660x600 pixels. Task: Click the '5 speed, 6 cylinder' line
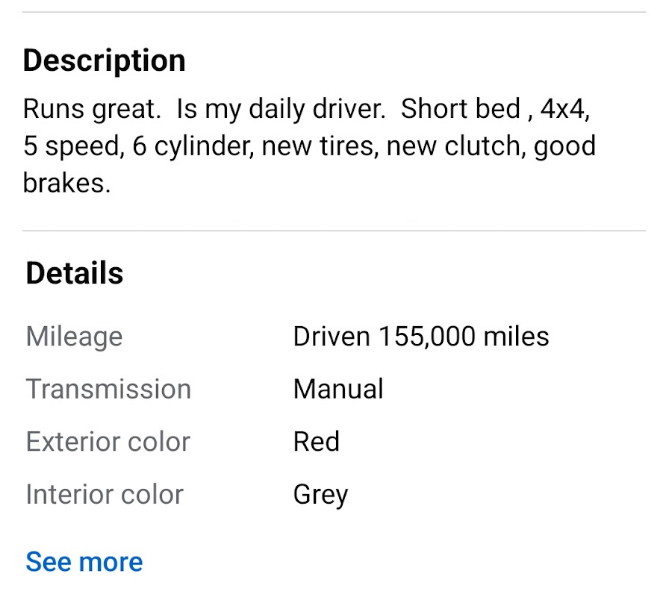(309, 147)
